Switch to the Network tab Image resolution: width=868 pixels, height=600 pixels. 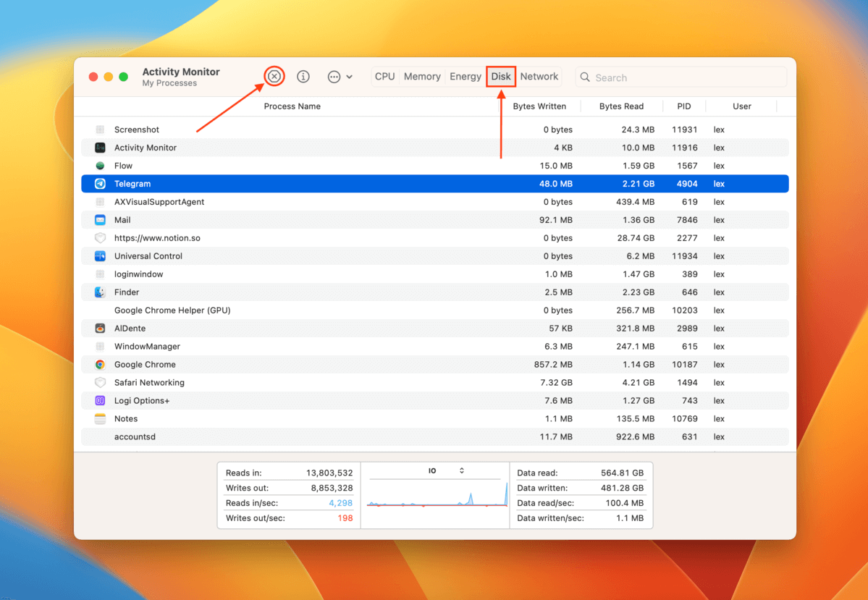[x=539, y=77]
